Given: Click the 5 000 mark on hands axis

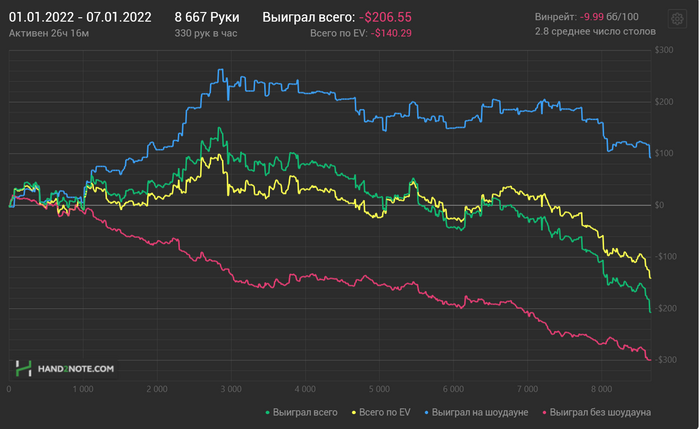Looking at the screenshot, I should tap(378, 387).
